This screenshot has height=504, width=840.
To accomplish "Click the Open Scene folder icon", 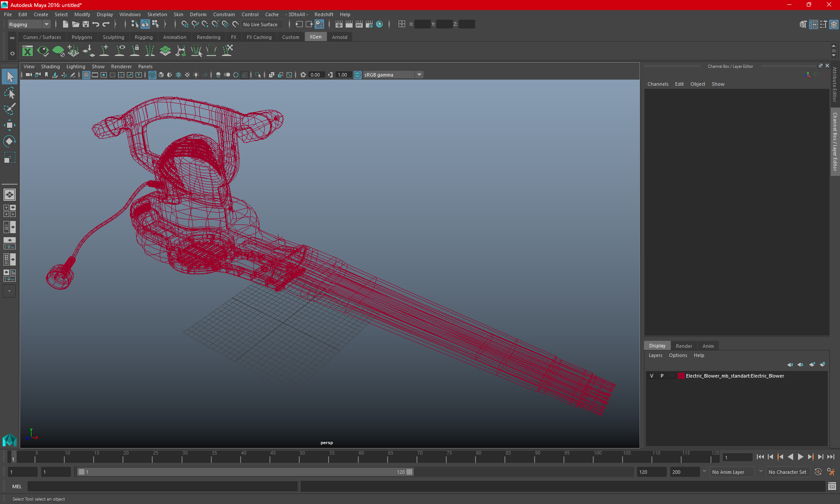I will pyautogui.click(x=75, y=24).
